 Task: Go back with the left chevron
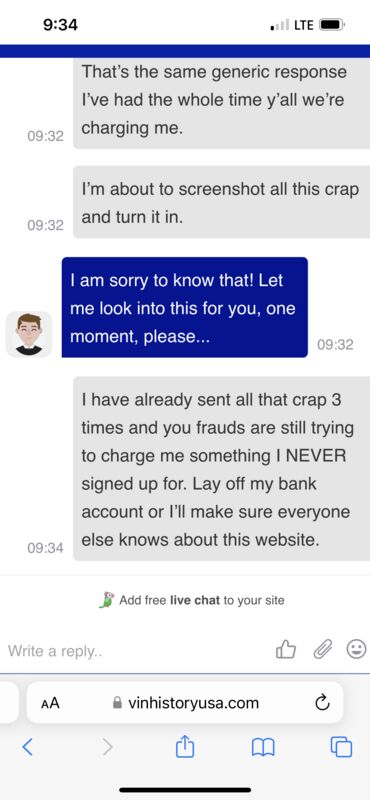click(28, 747)
